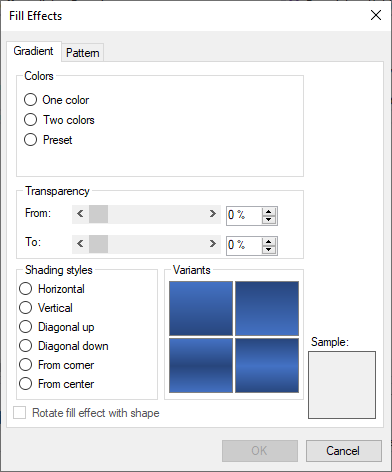
Task: Increase the To transparency percentage spinner
Action: (269, 242)
